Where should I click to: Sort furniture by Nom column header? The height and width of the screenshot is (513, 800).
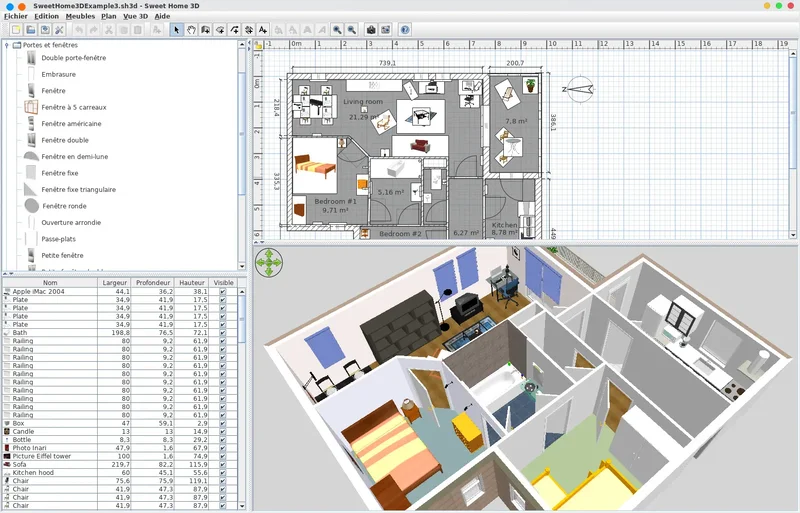50,283
